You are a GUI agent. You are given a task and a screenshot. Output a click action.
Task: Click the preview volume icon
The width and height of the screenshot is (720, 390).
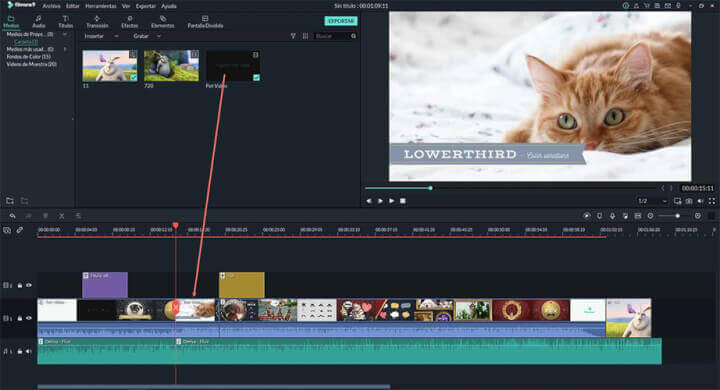700,201
